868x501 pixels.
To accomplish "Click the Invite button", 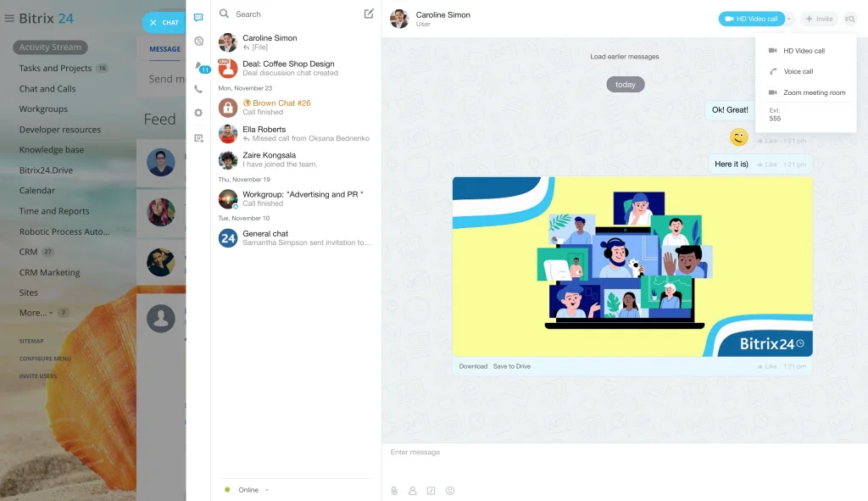I will pos(819,19).
